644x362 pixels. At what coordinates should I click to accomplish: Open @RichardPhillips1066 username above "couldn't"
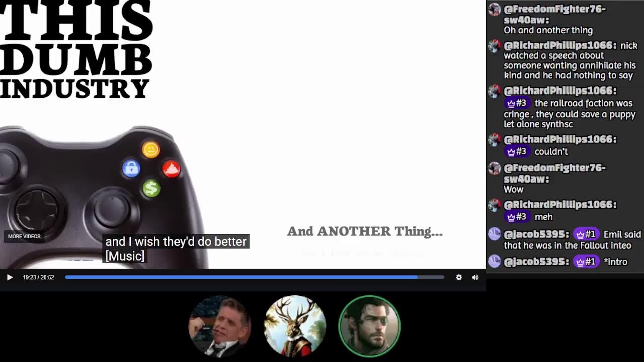[x=560, y=139]
